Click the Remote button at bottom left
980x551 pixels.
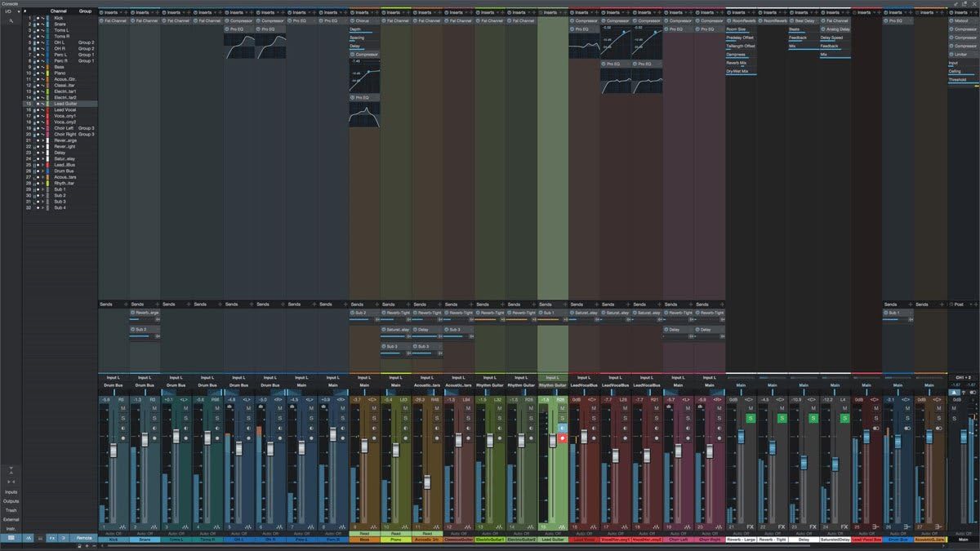[x=84, y=538]
